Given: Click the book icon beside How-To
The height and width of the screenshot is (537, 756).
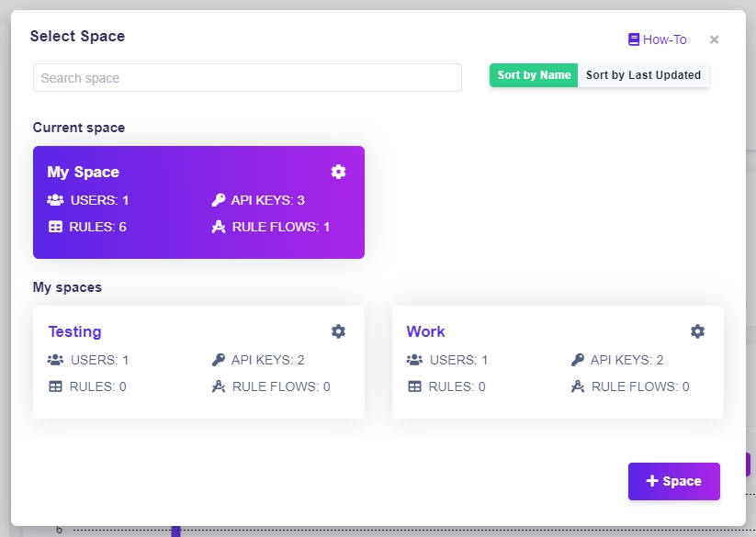Looking at the screenshot, I should pos(633,39).
